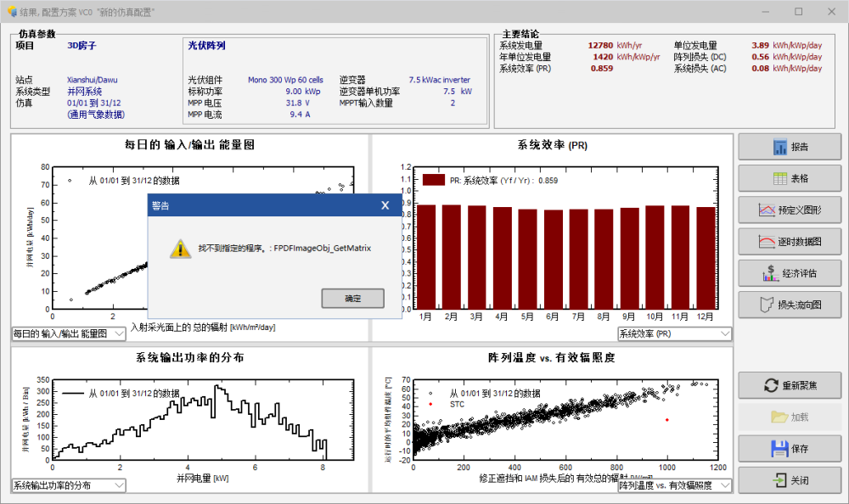Click the refocus (重新聚焦) arrows icon

(x=771, y=385)
